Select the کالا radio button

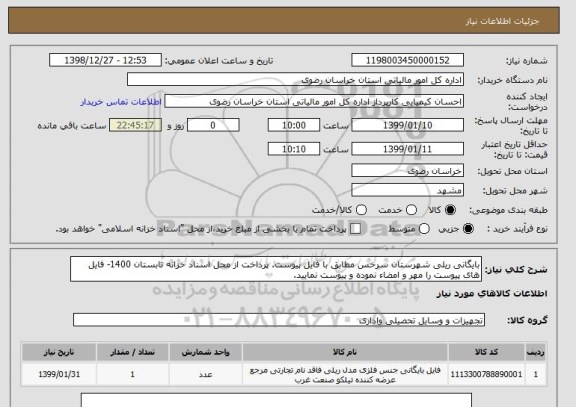pyautogui.click(x=450, y=210)
